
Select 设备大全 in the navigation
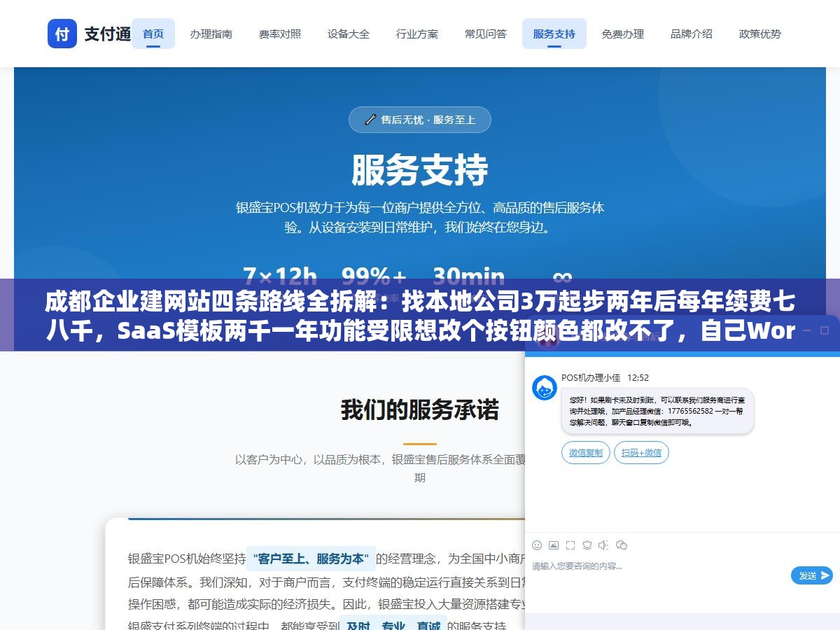click(348, 34)
